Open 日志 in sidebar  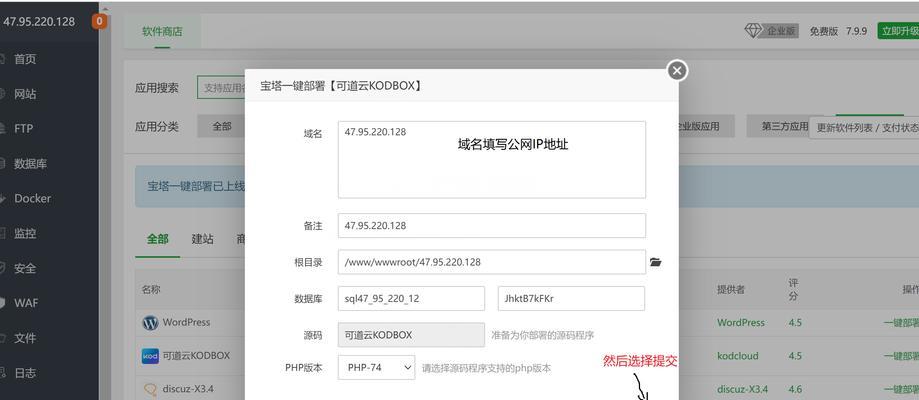[25, 373]
